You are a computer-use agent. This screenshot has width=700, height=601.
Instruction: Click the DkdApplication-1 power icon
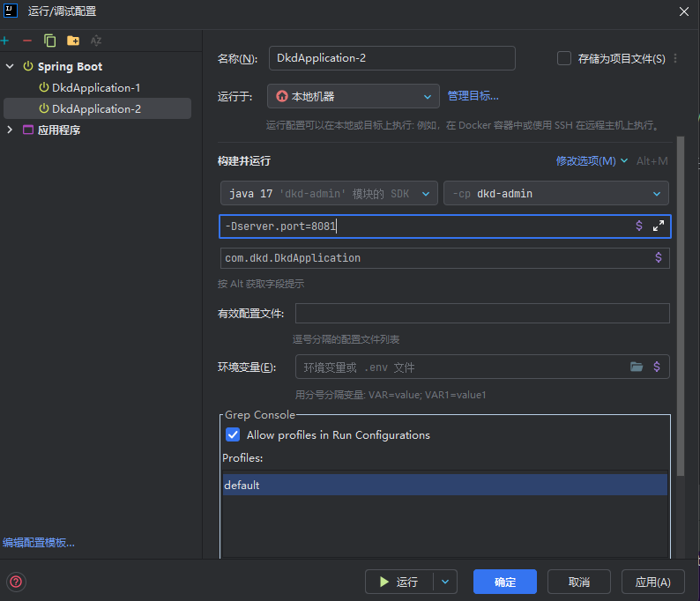click(44, 87)
